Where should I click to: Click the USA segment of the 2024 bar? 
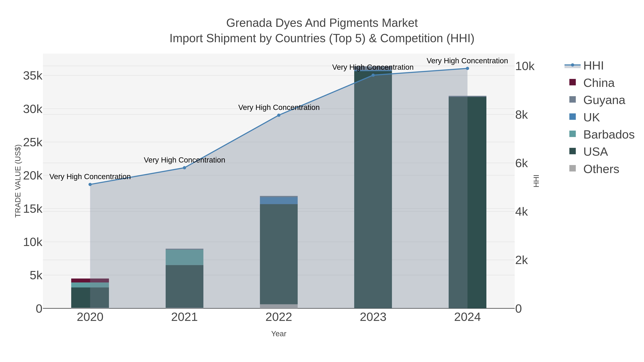[x=467, y=203]
